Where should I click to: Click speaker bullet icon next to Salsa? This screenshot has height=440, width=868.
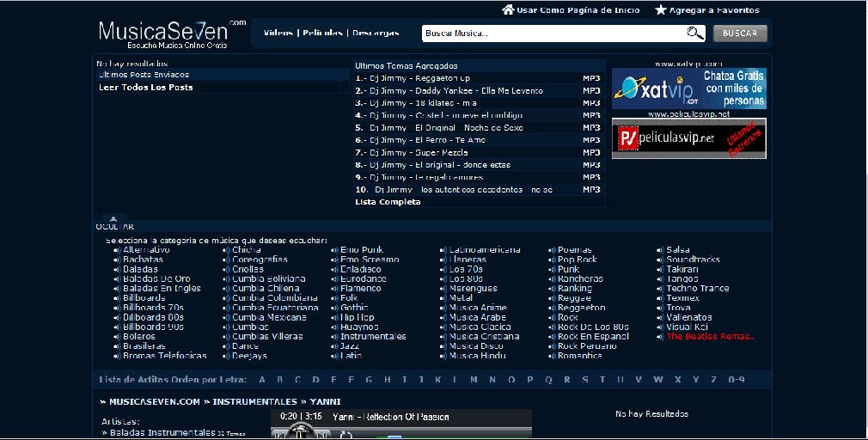click(x=660, y=249)
